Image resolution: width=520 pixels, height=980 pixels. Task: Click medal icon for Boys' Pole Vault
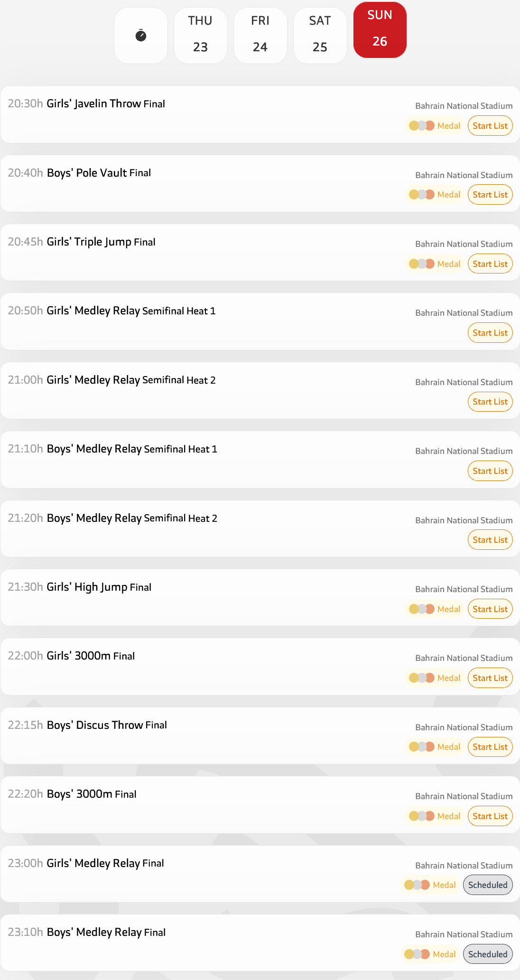click(x=435, y=195)
